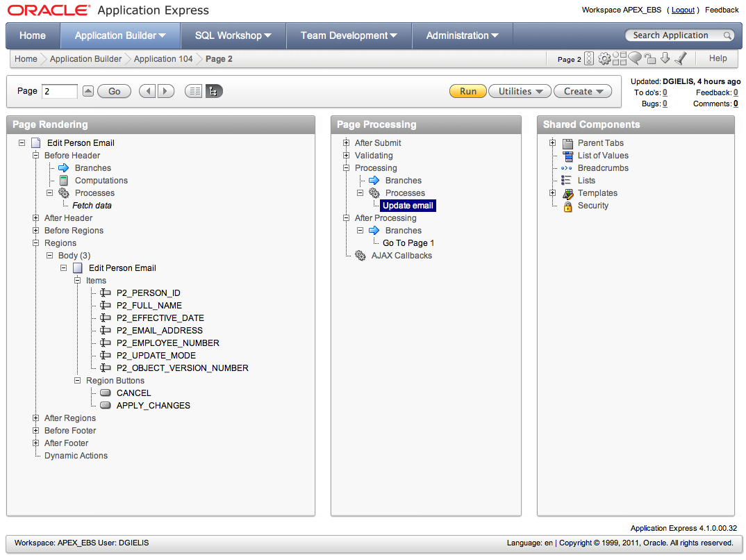
Task: Switch to the Team Development tab
Action: click(348, 35)
